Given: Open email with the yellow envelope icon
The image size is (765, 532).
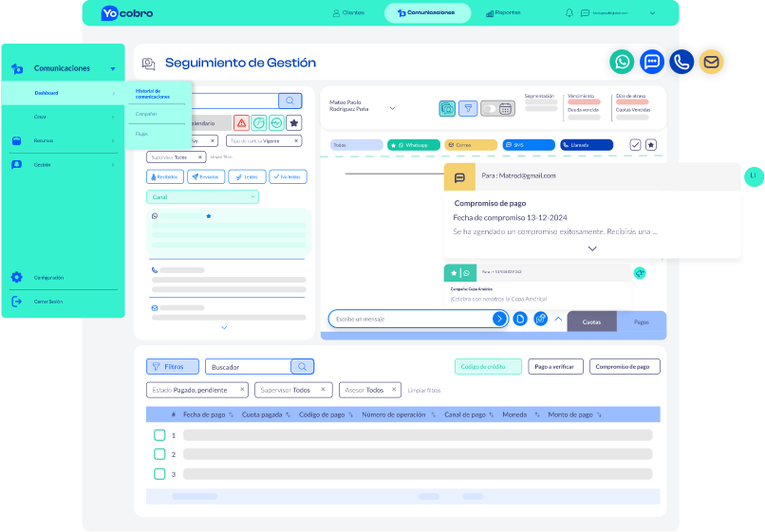Looking at the screenshot, I should [x=711, y=62].
